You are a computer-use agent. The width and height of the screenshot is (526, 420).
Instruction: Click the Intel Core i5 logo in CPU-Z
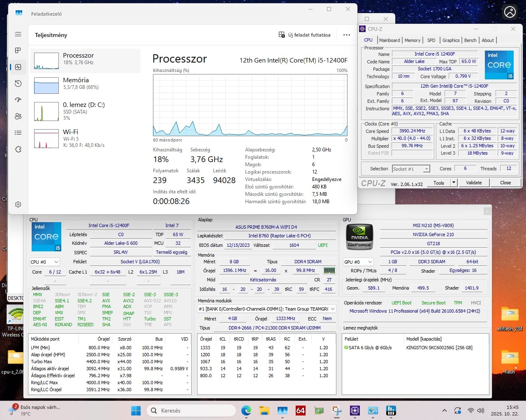tap(499, 65)
